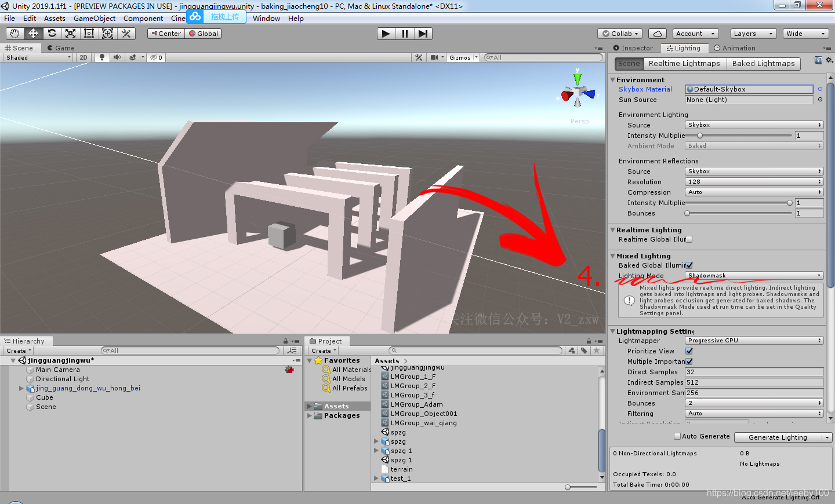Toggle scene lighting bulb icon
Image resolution: width=835 pixels, height=504 pixels.
102,57
